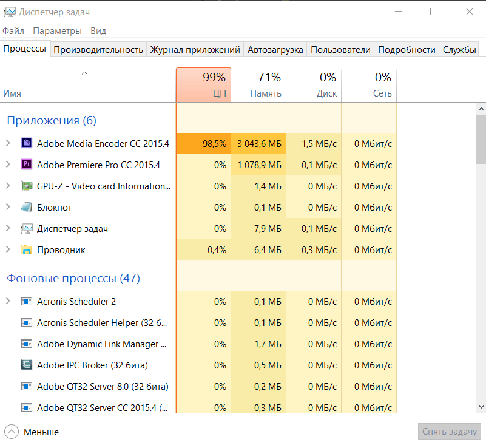Click the Меньше details label
Viewport: 486px width, 448px height.
pos(41,432)
